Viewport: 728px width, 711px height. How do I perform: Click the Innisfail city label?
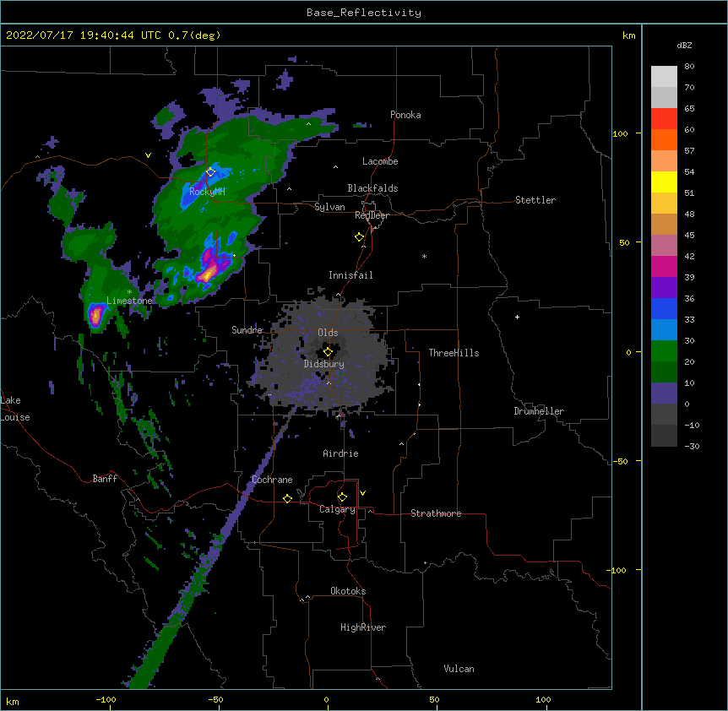(350, 275)
